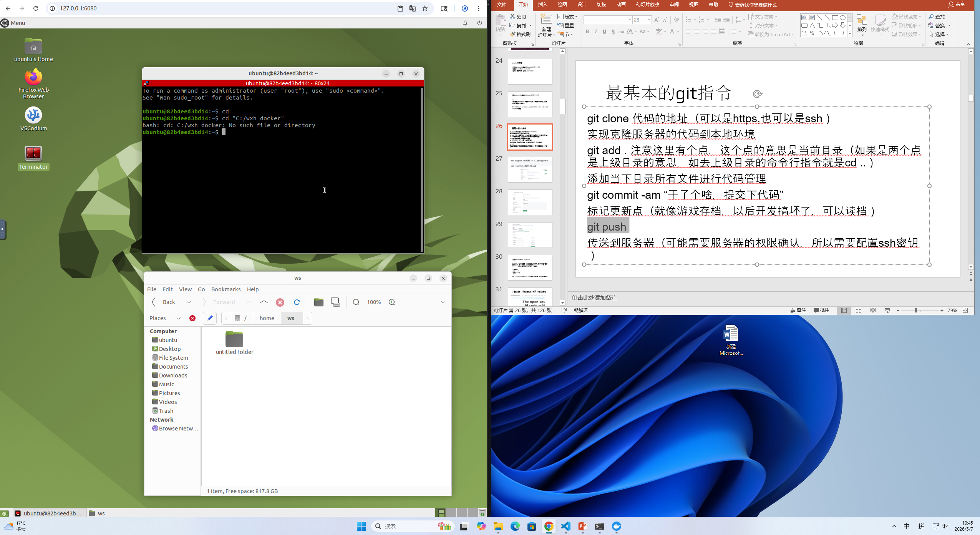
Task: Open the Places sidebar dropdown
Action: point(179,318)
